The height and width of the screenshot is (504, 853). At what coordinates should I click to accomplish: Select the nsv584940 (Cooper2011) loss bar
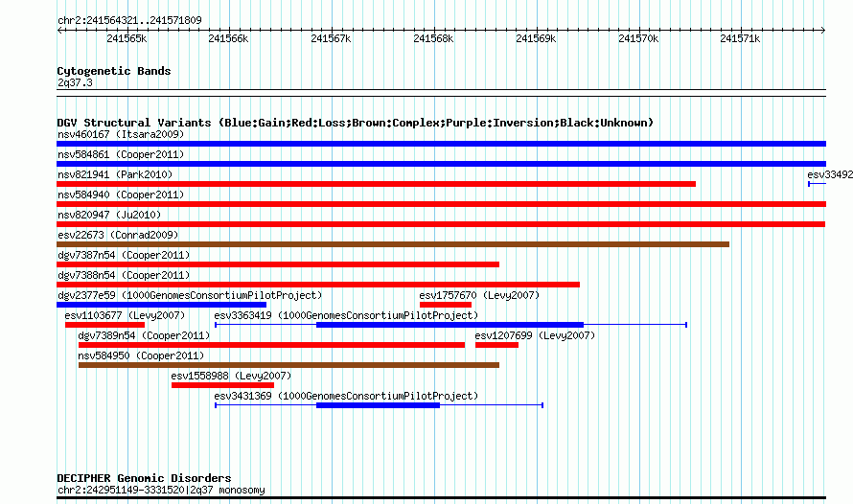click(441, 204)
